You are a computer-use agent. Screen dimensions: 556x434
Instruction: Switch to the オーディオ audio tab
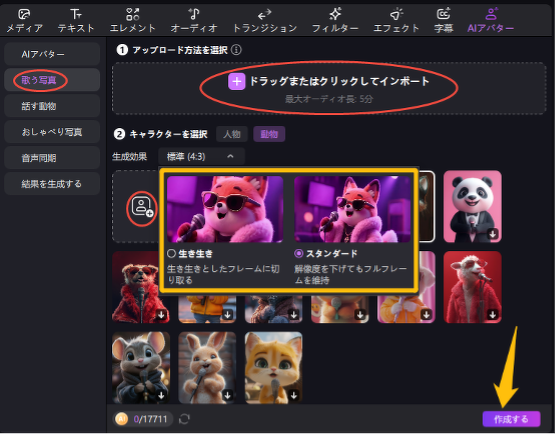tap(194, 21)
